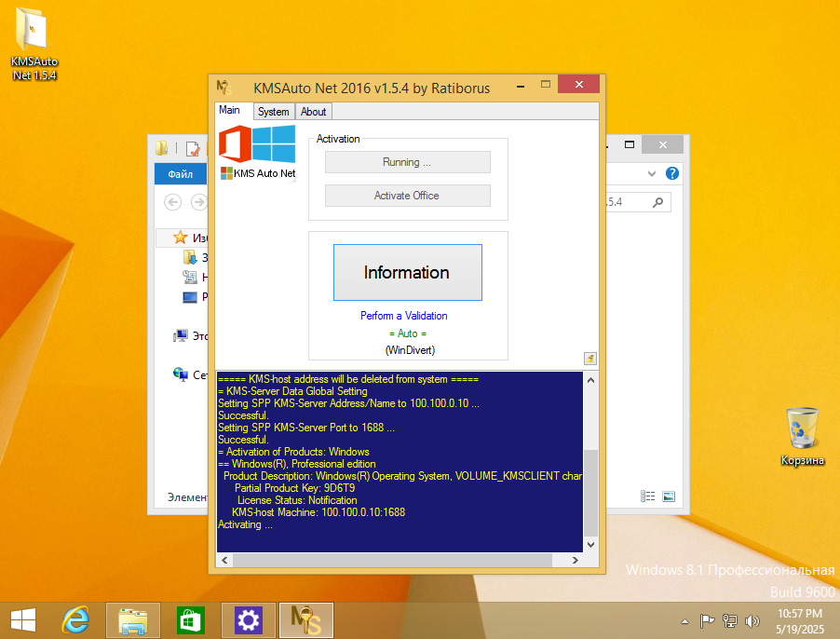Switch Explorer to large thumbnails view

coord(669,496)
